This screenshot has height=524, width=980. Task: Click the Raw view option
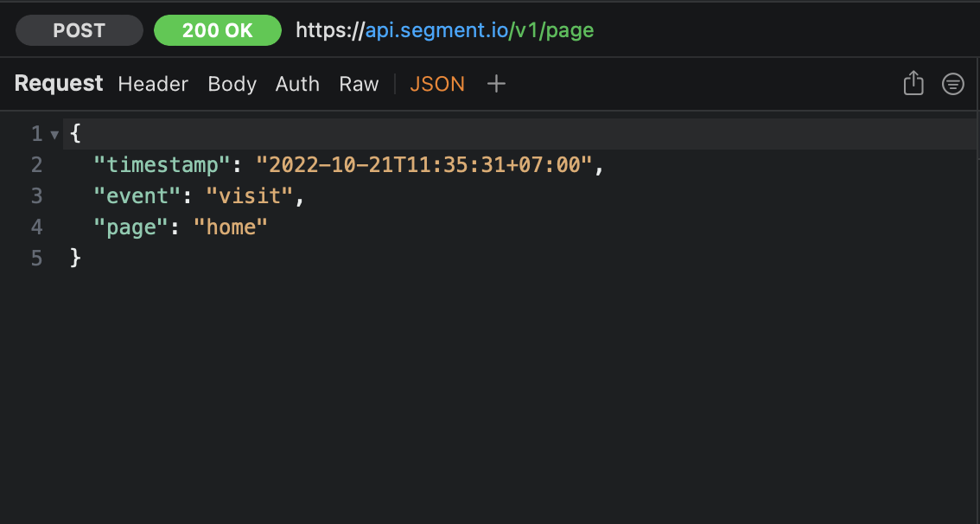click(x=359, y=83)
